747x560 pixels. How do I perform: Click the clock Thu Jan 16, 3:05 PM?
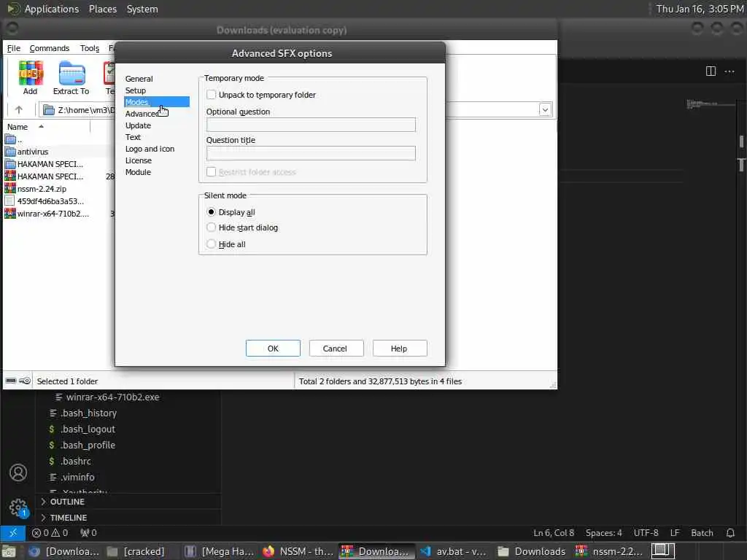[700, 9]
